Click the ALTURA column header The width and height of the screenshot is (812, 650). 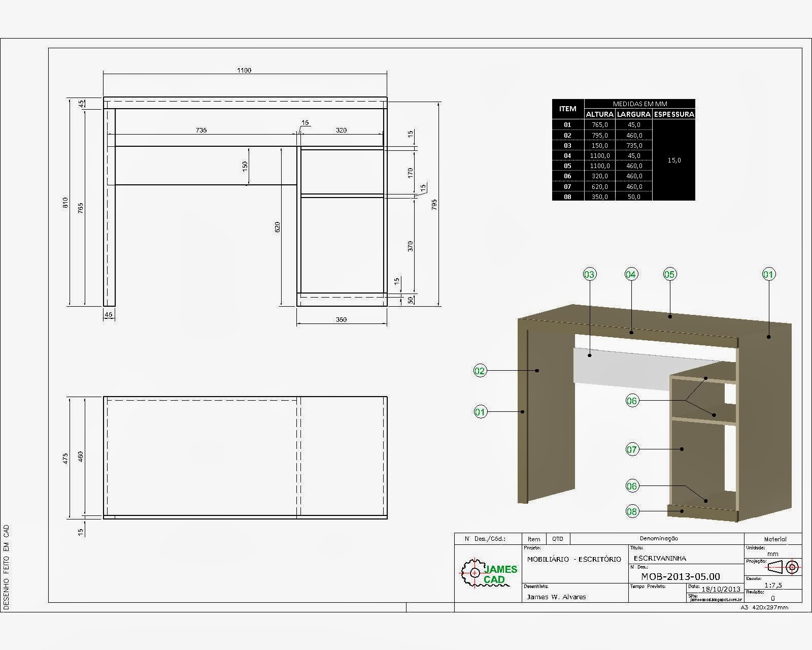(599, 114)
